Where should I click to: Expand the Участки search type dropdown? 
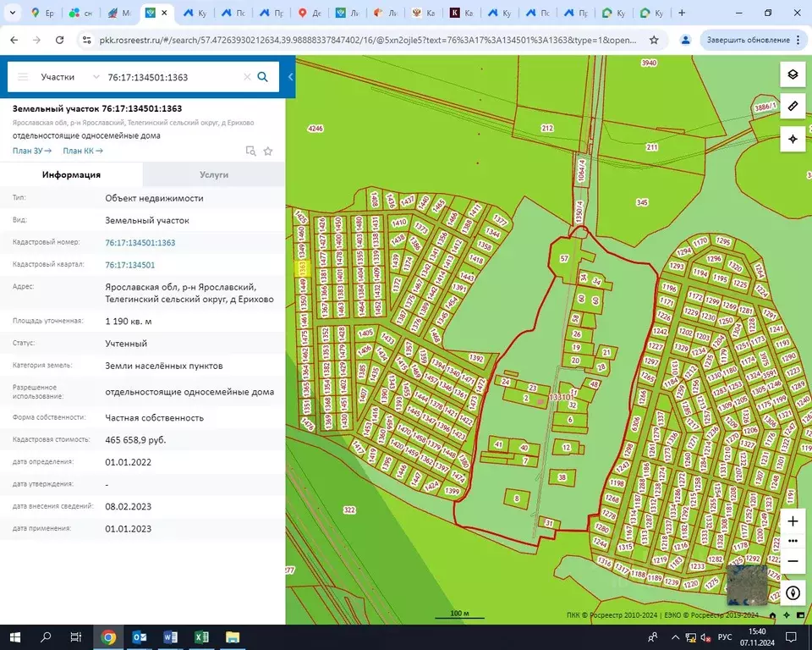96,77
